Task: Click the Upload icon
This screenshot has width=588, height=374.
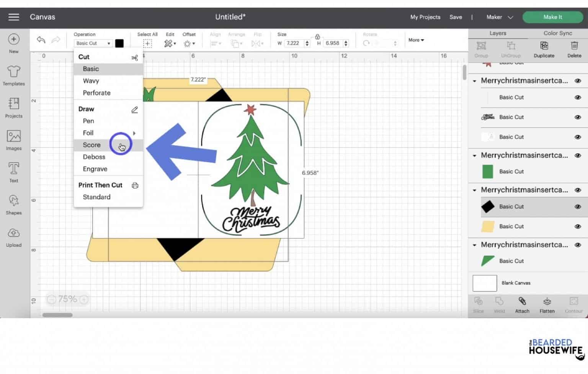Action: pos(13,236)
